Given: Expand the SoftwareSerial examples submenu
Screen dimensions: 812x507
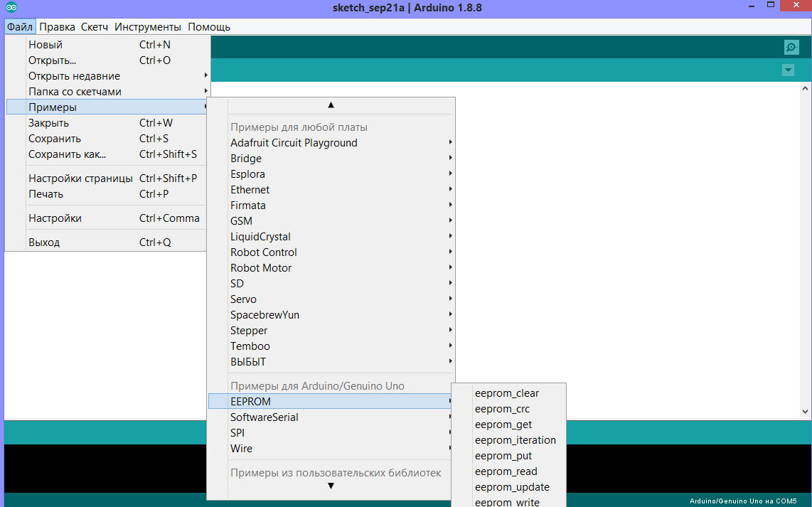Looking at the screenshot, I should point(331,417).
